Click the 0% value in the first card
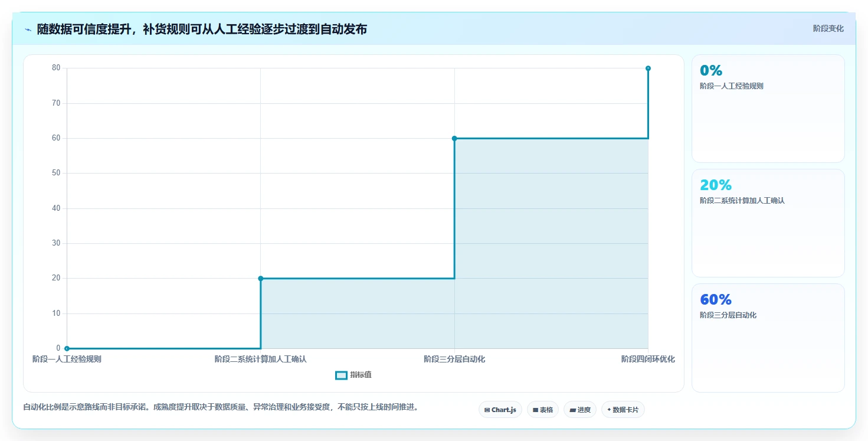 (711, 70)
